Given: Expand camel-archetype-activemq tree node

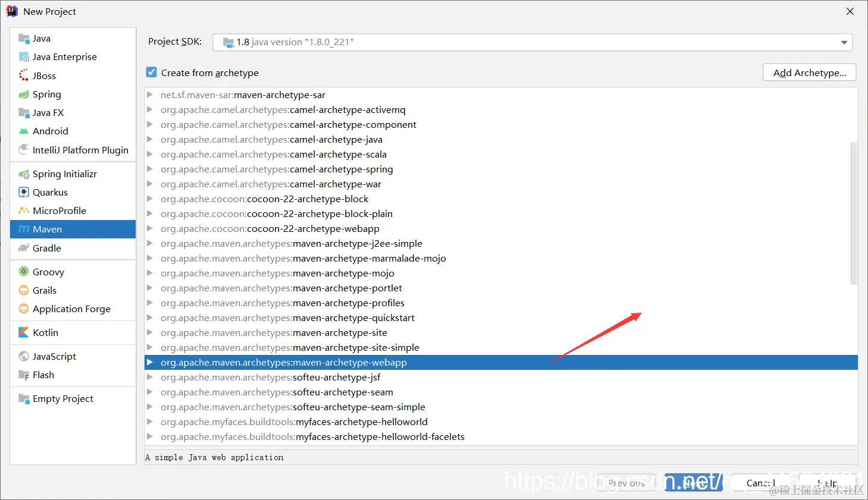Looking at the screenshot, I should [150, 109].
